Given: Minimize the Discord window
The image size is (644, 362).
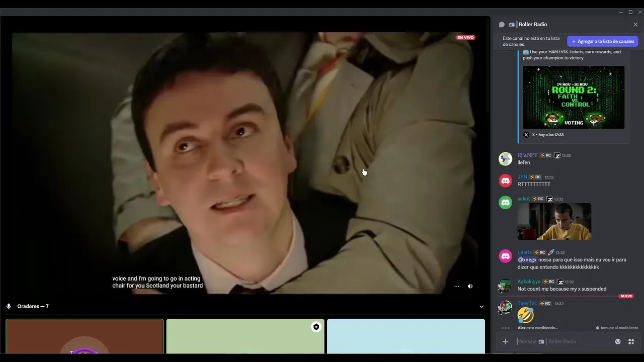Looking at the screenshot, I should point(621,12).
